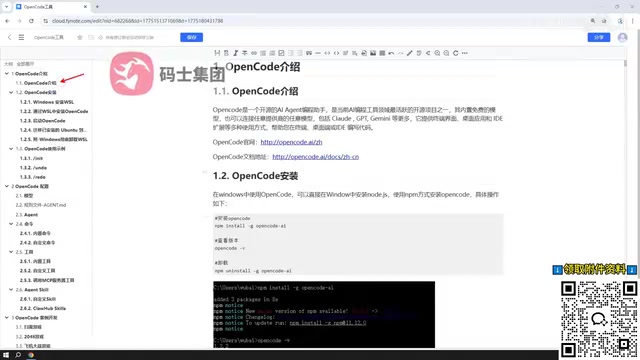Zoom out with the magnifier minus icon
The image size is (640, 360).
[446, 53]
